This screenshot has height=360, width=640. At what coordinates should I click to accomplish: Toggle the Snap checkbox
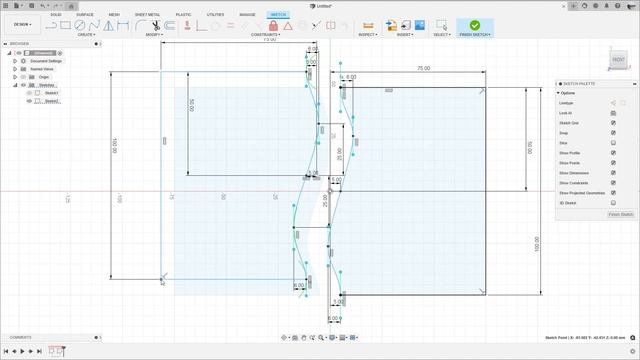[x=613, y=133]
